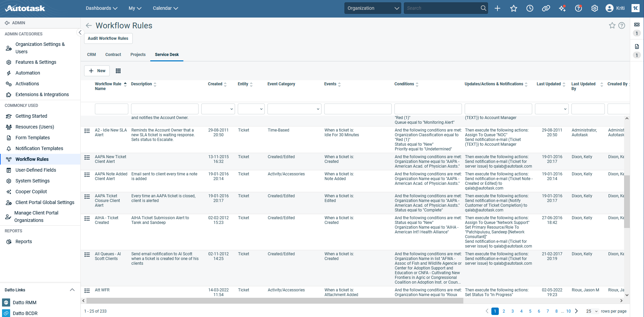Click the K logo button at far right

point(636,8)
